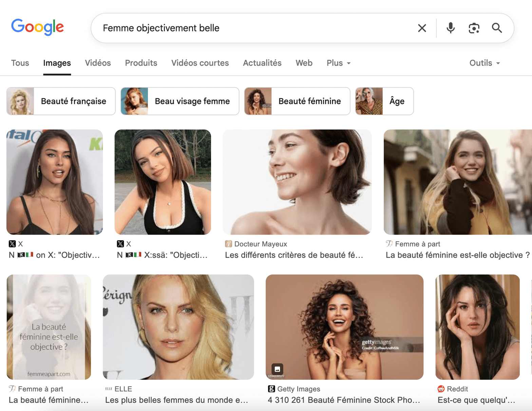Clear the search box with X icon

click(x=422, y=28)
